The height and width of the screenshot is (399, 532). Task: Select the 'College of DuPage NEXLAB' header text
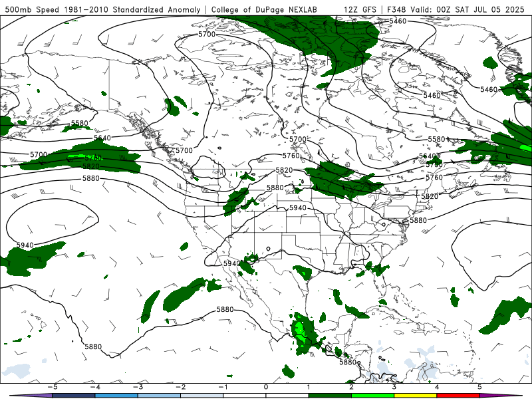point(264,9)
